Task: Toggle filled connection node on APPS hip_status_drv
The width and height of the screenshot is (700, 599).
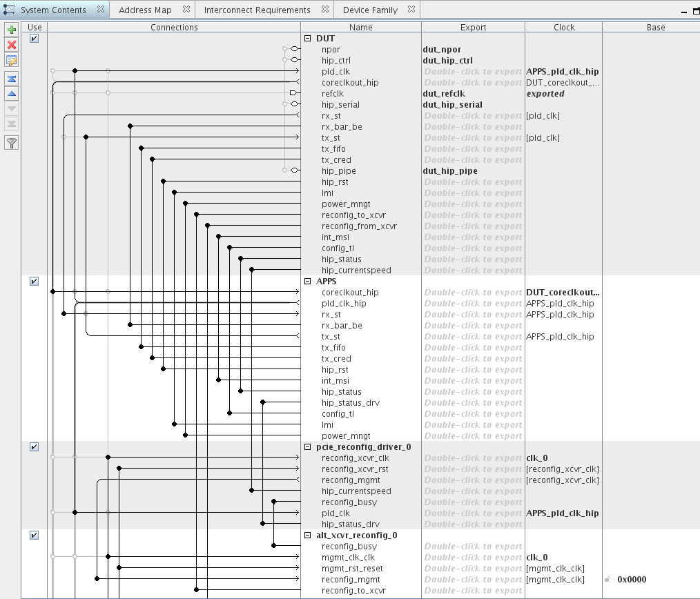Action: [263, 402]
